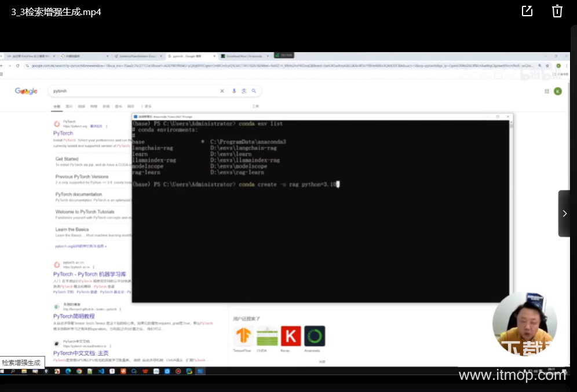The image size is (577, 392).
Task: Click the browser back arrow
Action: [x=2, y=65]
